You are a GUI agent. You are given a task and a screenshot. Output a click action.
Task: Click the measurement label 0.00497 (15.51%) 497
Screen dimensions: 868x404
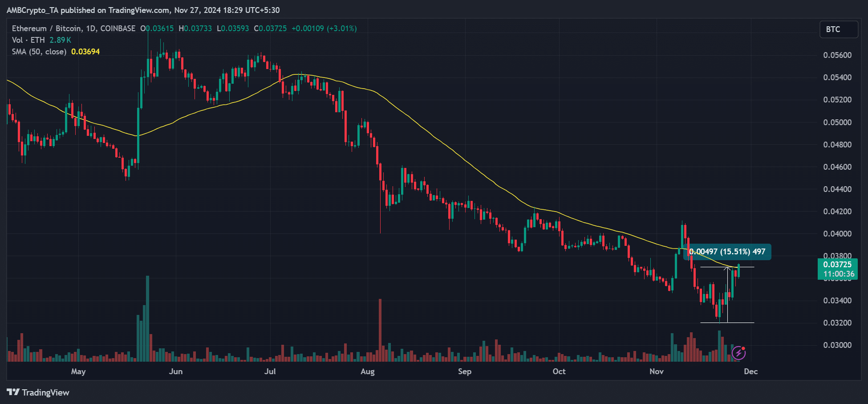pyautogui.click(x=727, y=252)
